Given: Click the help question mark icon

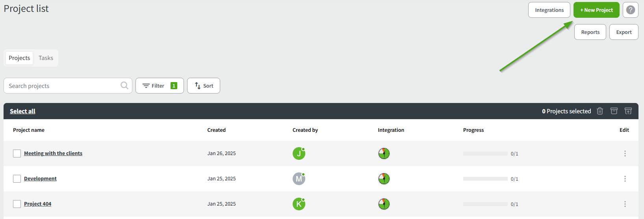Looking at the screenshot, I should (x=630, y=10).
